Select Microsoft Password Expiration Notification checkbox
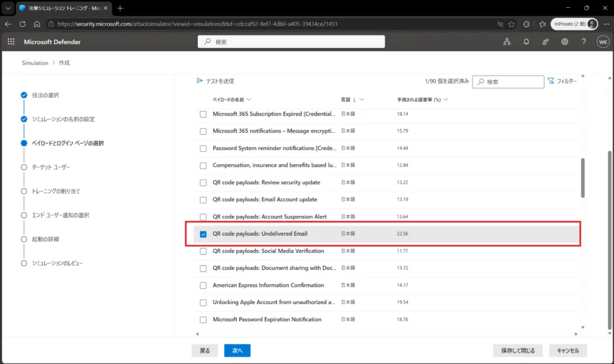Image resolution: width=614 pixels, height=364 pixels. (x=203, y=320)
